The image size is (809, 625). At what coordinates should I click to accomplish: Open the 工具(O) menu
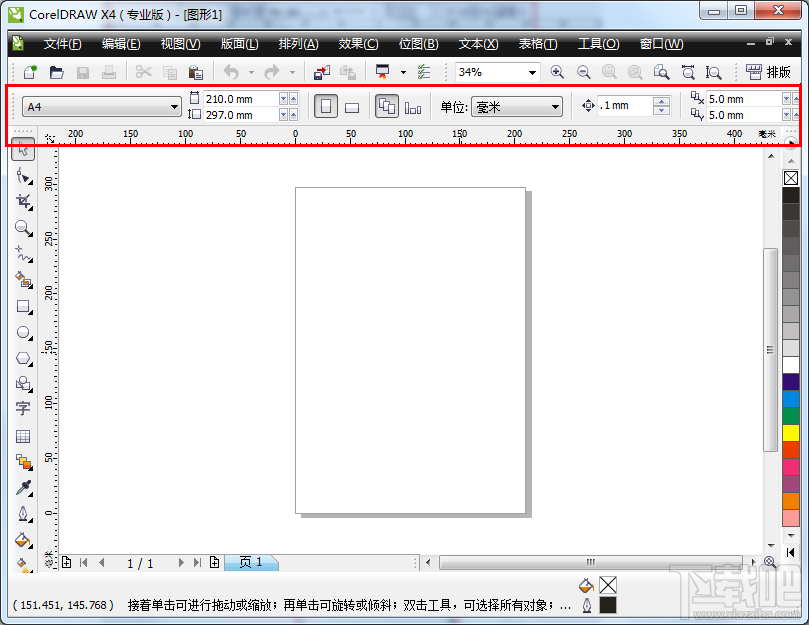pos(598,44)
